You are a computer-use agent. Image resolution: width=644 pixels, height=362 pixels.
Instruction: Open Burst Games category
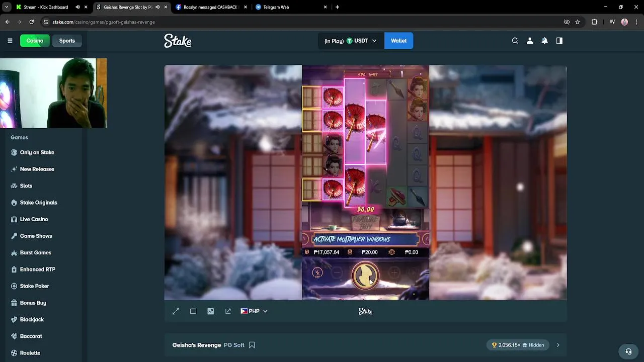click(x=36, y=252)
